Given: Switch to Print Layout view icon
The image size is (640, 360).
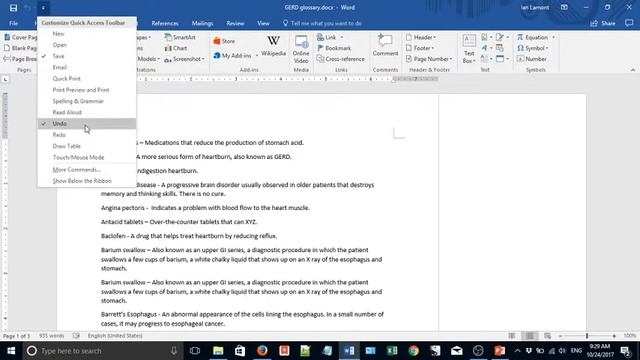Looking at the screenshot, I should 529,336.
